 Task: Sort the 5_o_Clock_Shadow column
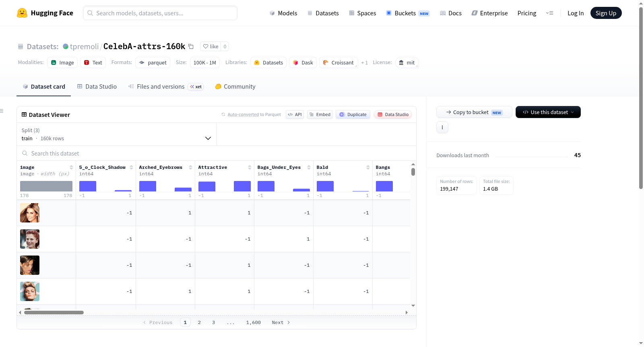[x=131, y=167]
